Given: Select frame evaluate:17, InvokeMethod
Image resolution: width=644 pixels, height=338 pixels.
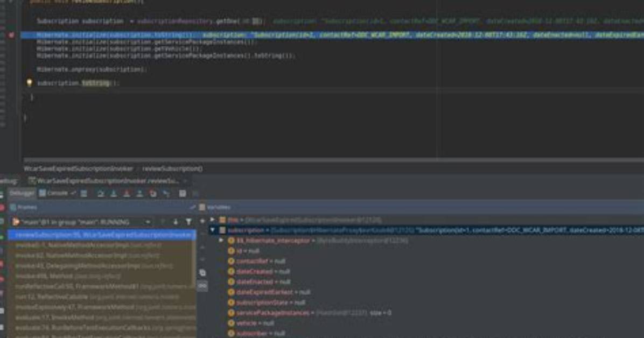Looking at the screenshot, I should point(101,318).
